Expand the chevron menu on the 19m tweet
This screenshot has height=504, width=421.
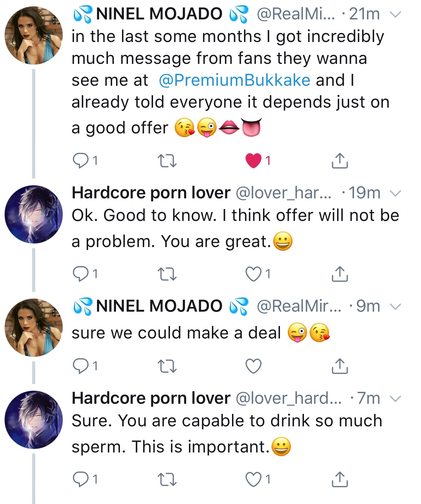coord(396,193)
